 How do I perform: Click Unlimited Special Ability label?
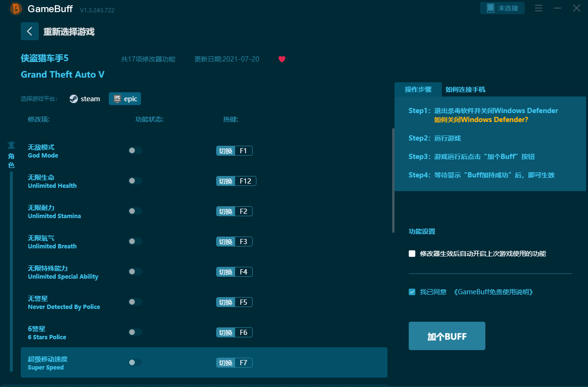pos(63,272)
